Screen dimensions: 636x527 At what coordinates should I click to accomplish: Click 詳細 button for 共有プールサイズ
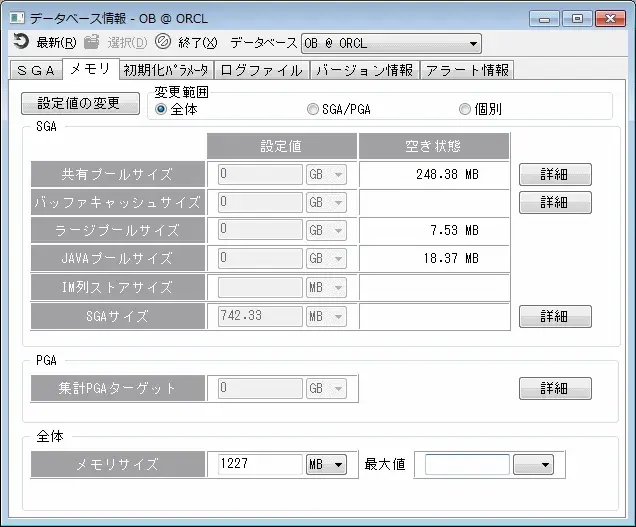pyautogui.click(x=554, y=174)
